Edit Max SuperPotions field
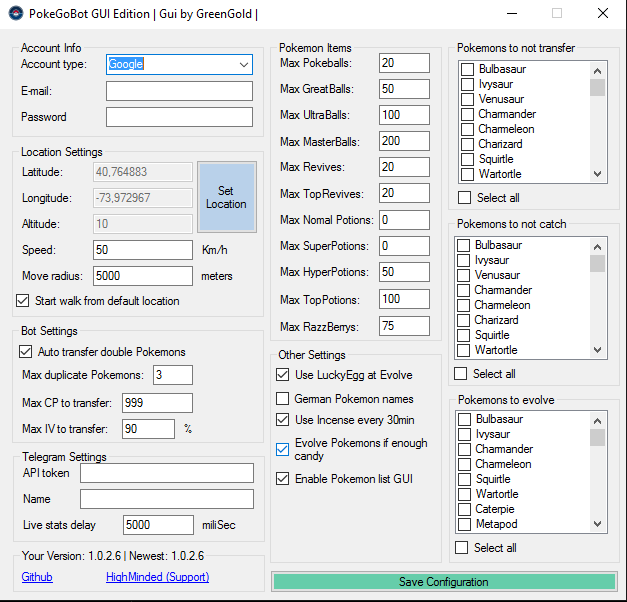The image size is (627, 602). click(x=404, y=246)
